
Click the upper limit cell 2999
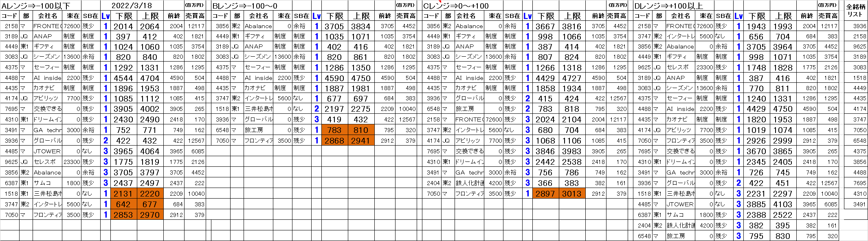pyautogui.click(x=783, y=141)
